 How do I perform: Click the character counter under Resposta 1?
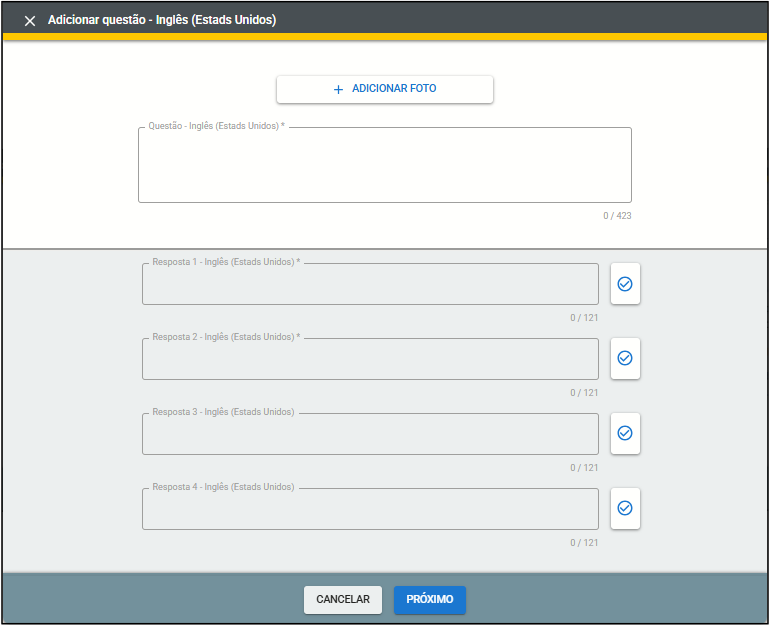pyautogui.click(x=584, y=318)
